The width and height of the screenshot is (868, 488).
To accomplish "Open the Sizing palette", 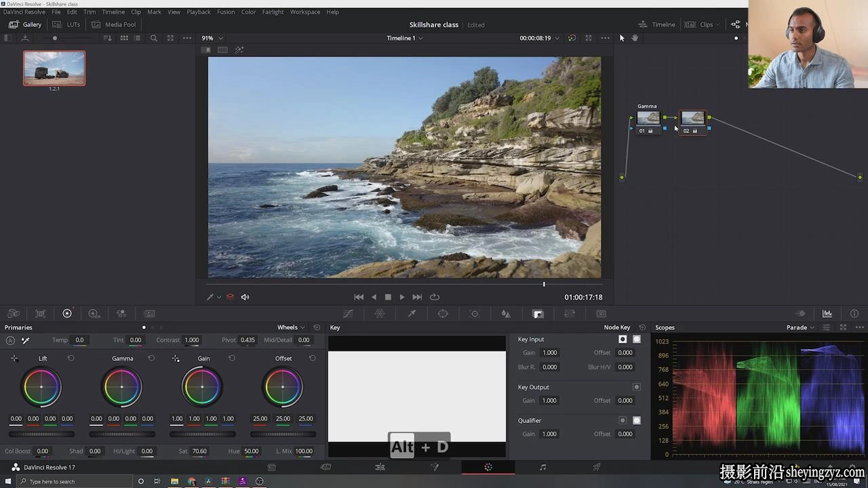I will [x=570, y=314].
